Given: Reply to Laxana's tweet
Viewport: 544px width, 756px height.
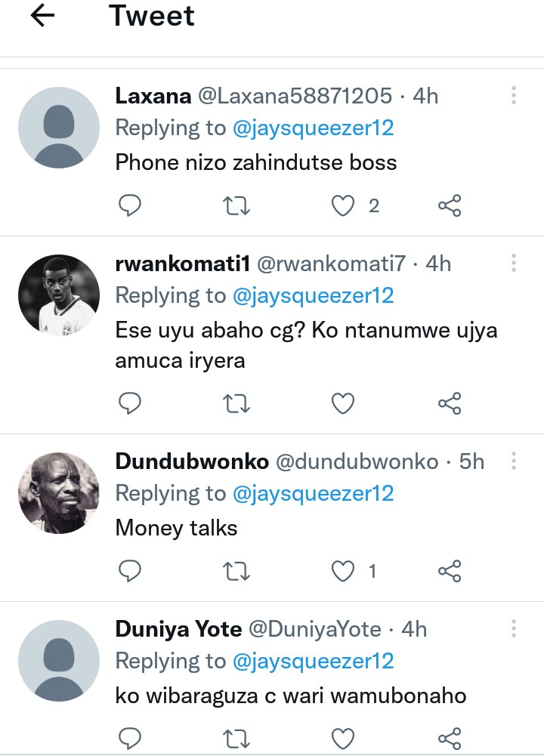Looking at the screenshot, I should click(131, 205).
